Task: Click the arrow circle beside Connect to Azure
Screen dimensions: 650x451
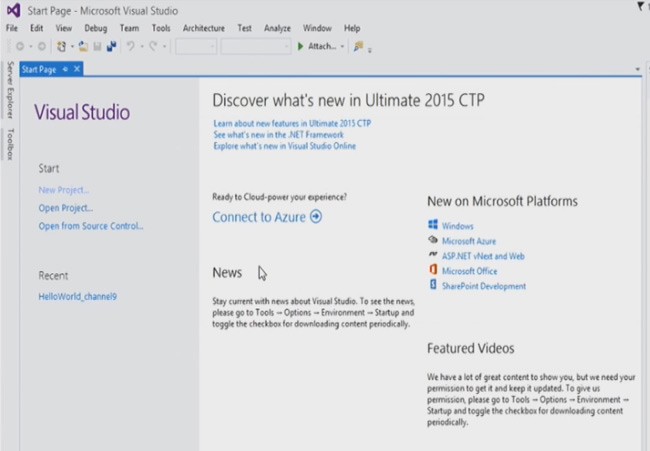Action: (x=316, y=216)
